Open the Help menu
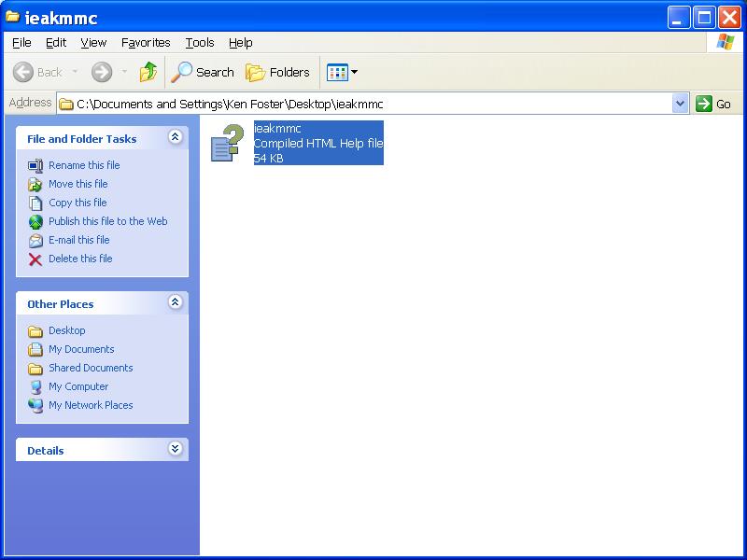Image resolution: width=747 pixels, height=560 pixels. (x=241, y=43)
